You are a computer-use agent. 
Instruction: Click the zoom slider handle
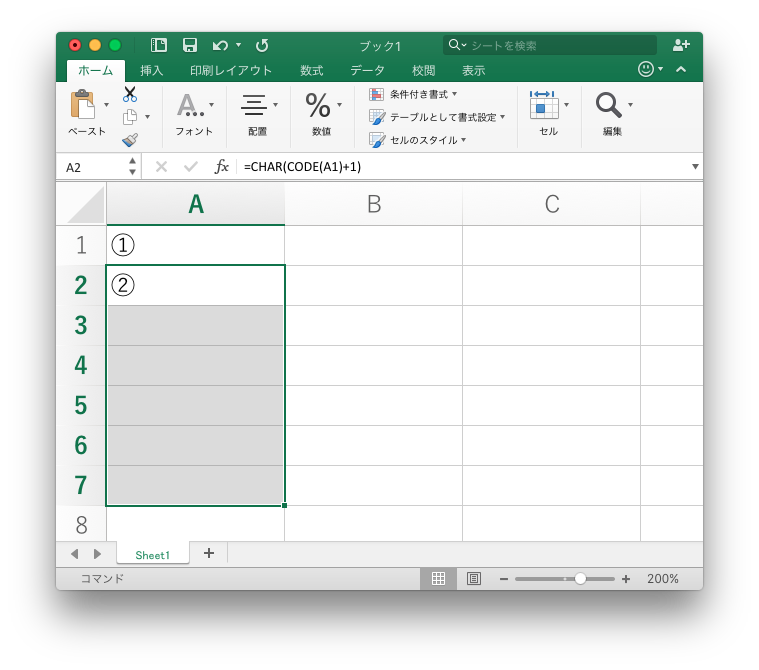[x=580, y=579]
